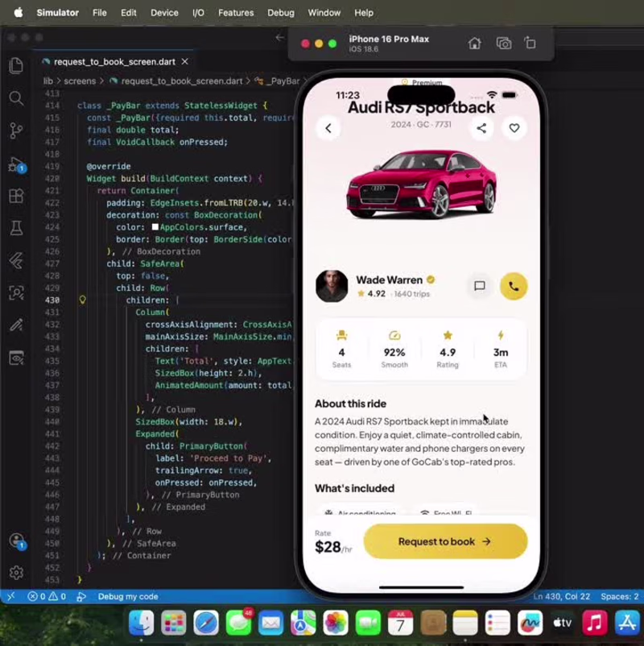
Task: Open the Explorer view in the VS Code activity bar
Action: [16, 65]
